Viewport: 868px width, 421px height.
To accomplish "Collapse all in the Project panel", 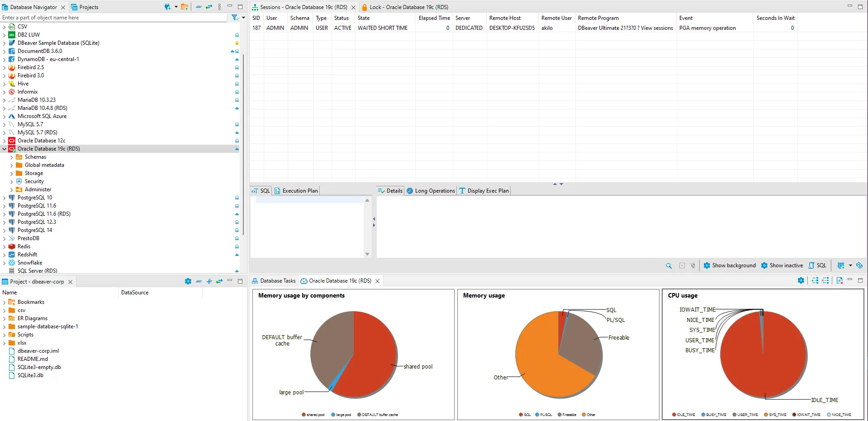I will click(199, 281).
